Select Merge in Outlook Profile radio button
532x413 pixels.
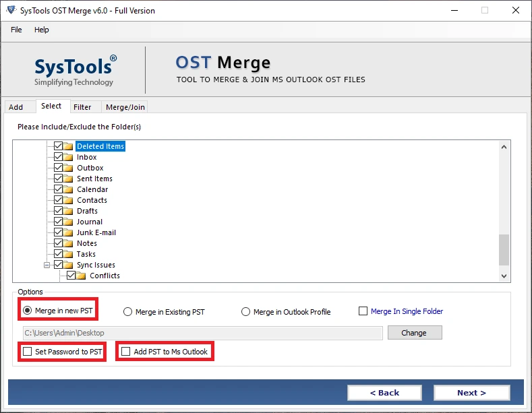tap(245, 312)
